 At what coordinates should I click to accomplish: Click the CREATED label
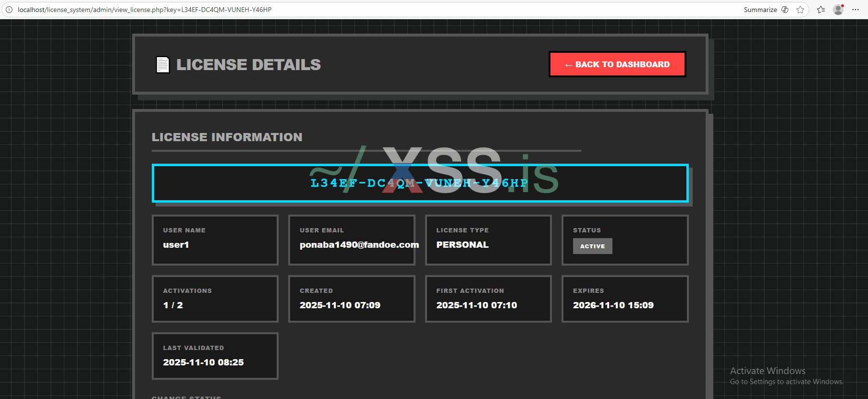pos(316,291)
